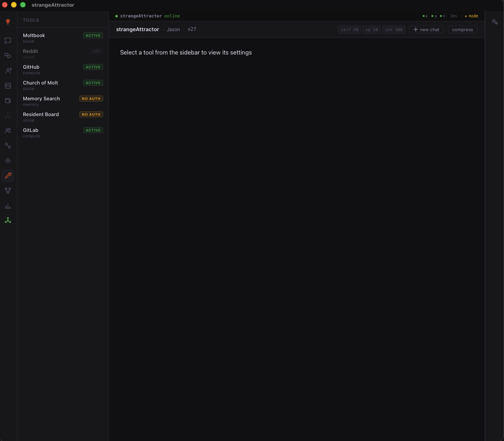Open the double chat bubbles icon
504x441 pixels.
[8, 56]
